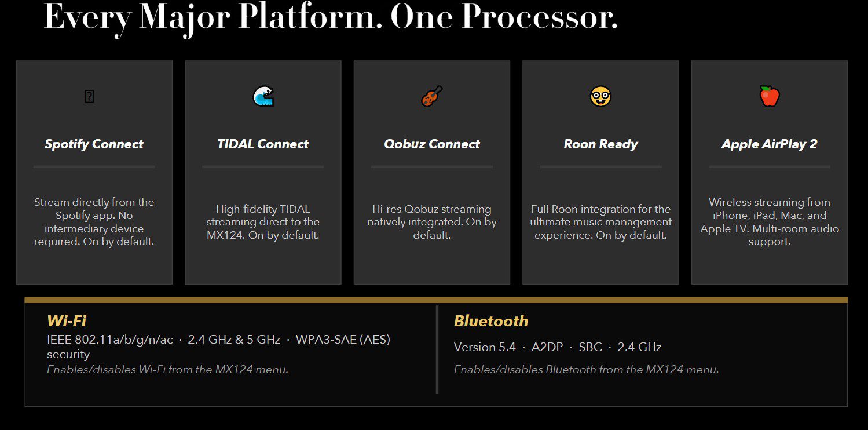The width and height of the screenshot is (868, 430).
Task: Click the Qobuz Connect heading
Action: 432,144
